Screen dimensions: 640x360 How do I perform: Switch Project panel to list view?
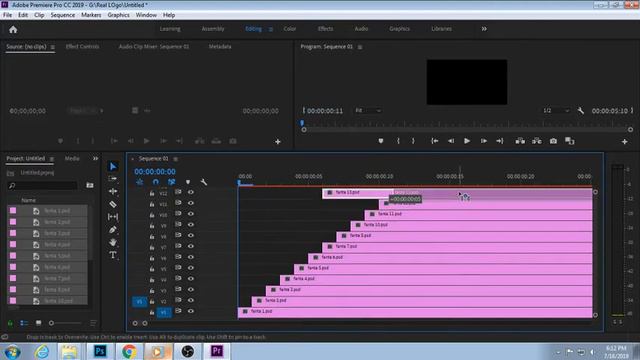click(24, 323)
